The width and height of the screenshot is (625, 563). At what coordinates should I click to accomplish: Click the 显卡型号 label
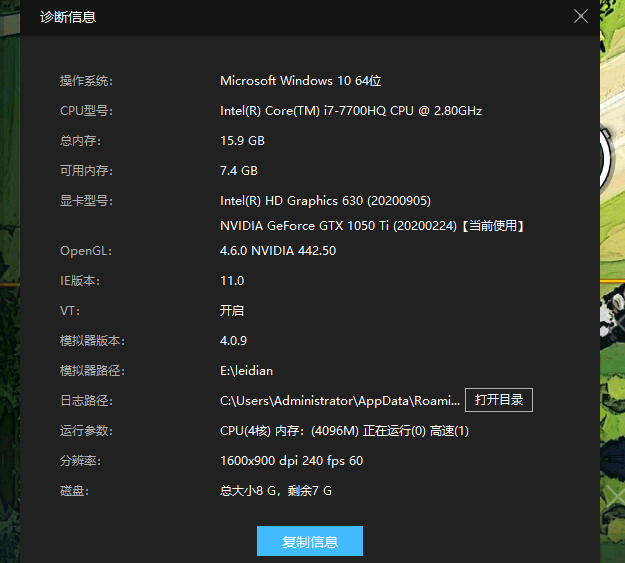86,200
